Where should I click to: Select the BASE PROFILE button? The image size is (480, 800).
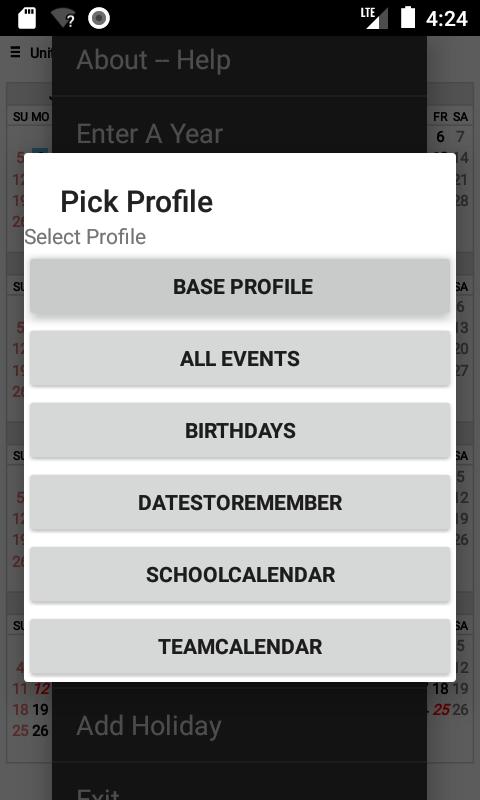tap(240, 286)
